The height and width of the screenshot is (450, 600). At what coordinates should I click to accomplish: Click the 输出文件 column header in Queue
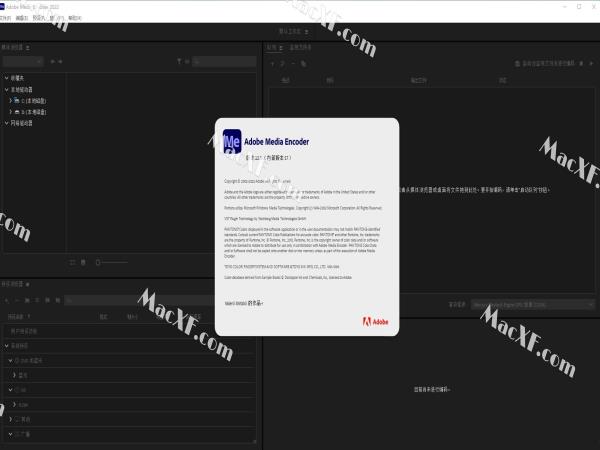pos(419,80)
